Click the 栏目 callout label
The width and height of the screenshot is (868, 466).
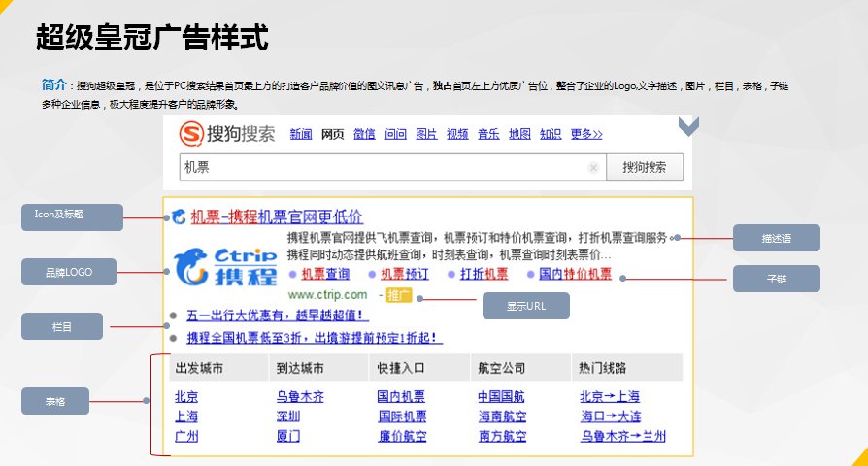(62, 326)
